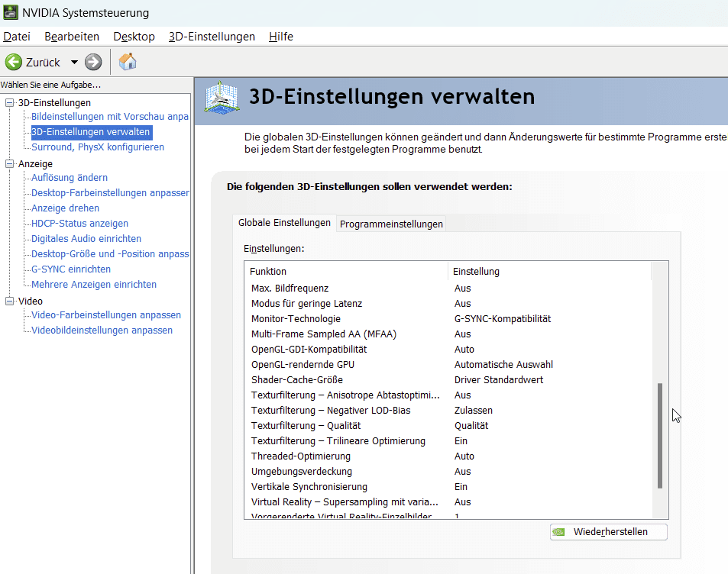Viewport: 728px width, 574px height.
Task: Click the Ein value for Trilineare Optimierung
Action: click(461, 441)
